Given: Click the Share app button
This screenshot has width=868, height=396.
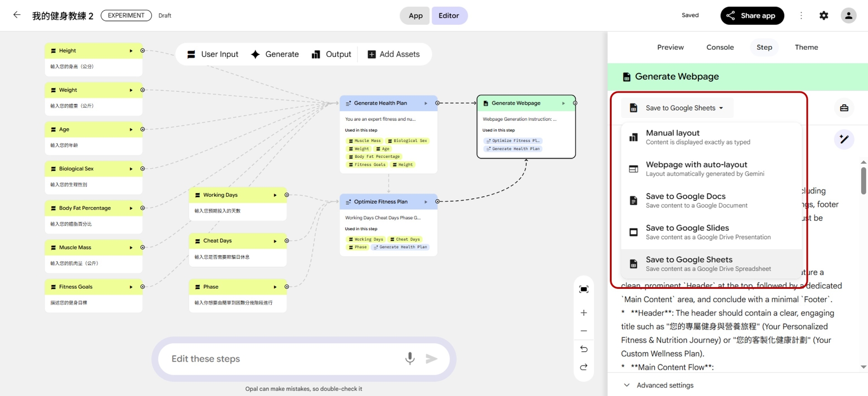Looking at the screenshot, I should [752, 16].
